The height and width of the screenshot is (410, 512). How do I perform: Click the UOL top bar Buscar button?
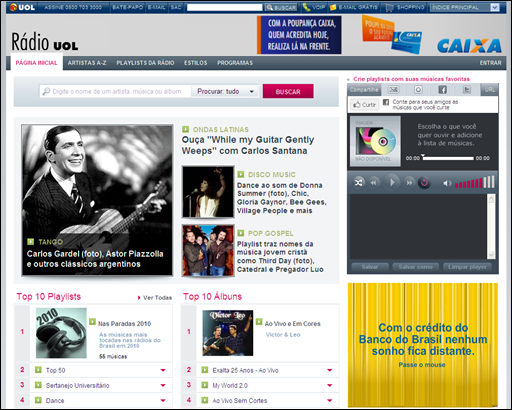pos(281,7)
